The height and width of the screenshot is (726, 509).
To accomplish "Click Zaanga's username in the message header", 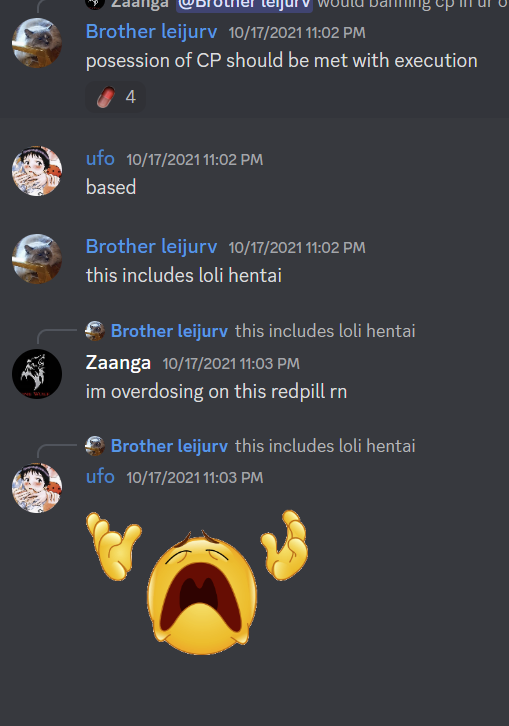I will (x=118, y=363).
